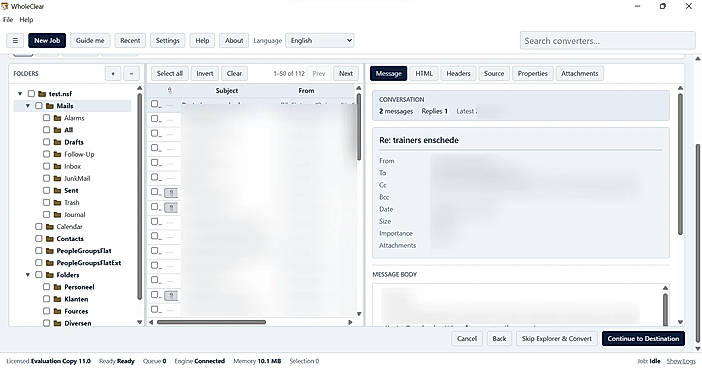Image resolution: width=702 pixels, height=368 pixels.
Task: Open Settings from toolbar
Action: [x=167, y=40]
